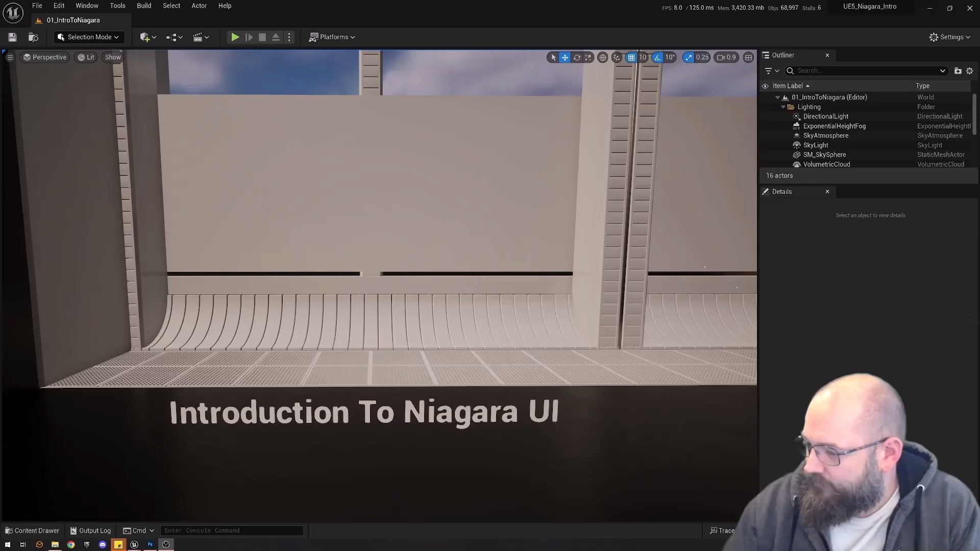
Task: Open the viewport options hamburger menu
Action: (10, 57)
